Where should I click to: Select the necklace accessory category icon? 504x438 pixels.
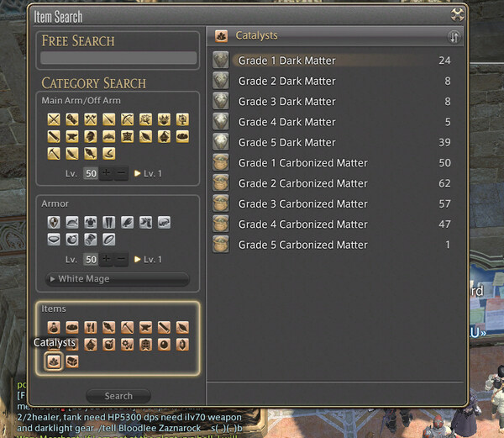point(54,240)
